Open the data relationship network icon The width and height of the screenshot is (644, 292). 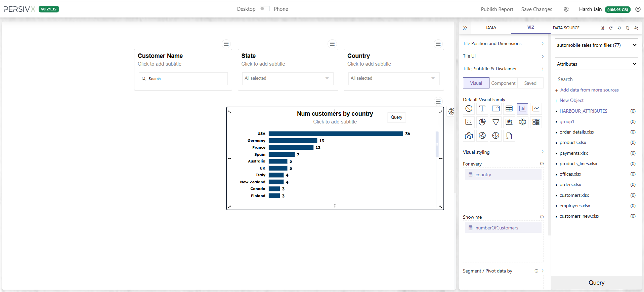coord(636,28)
